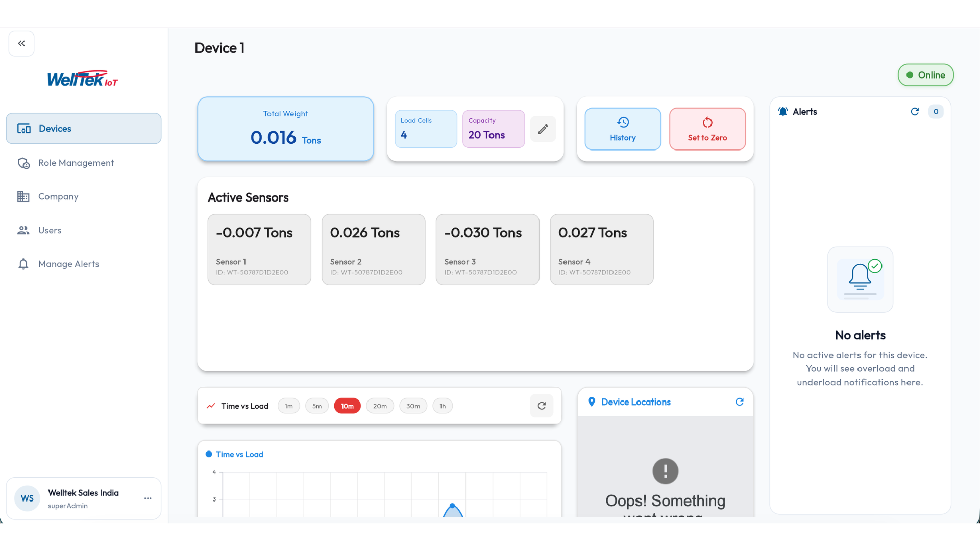This screenshot has width=980, height=551.
Task: Click the Online status badge
Action: [x=926, y=75]
